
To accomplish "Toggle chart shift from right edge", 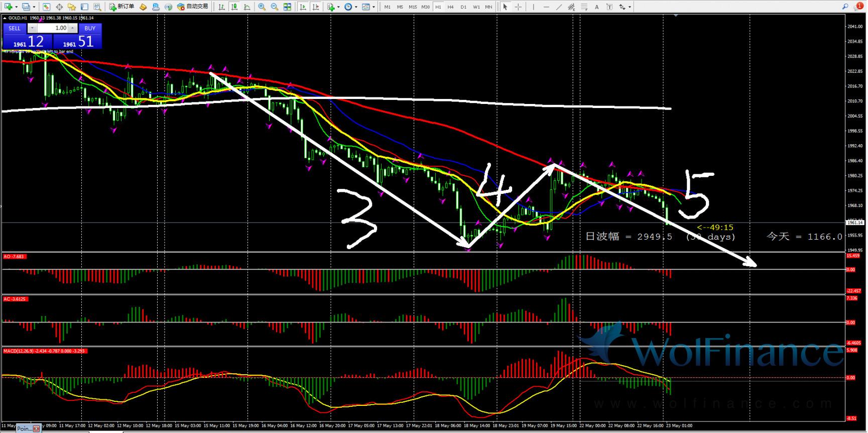I will point(316,7).
